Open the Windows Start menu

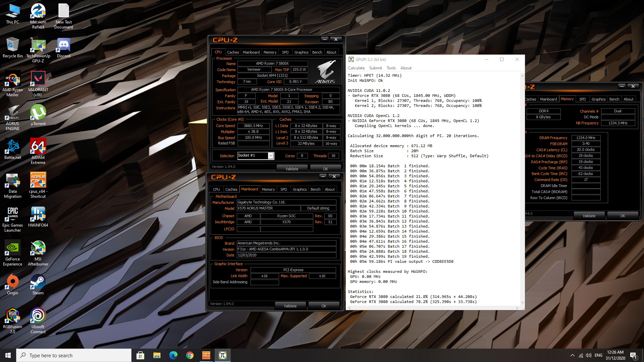[8, 355]
